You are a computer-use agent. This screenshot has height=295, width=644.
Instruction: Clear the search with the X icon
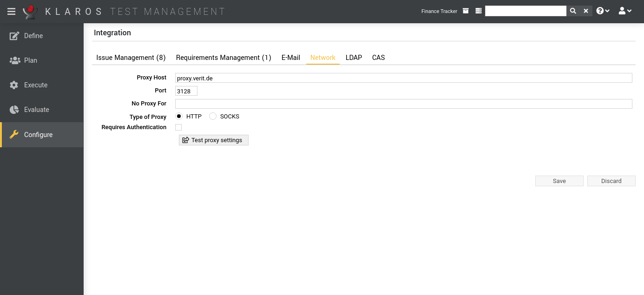[586, 11]
